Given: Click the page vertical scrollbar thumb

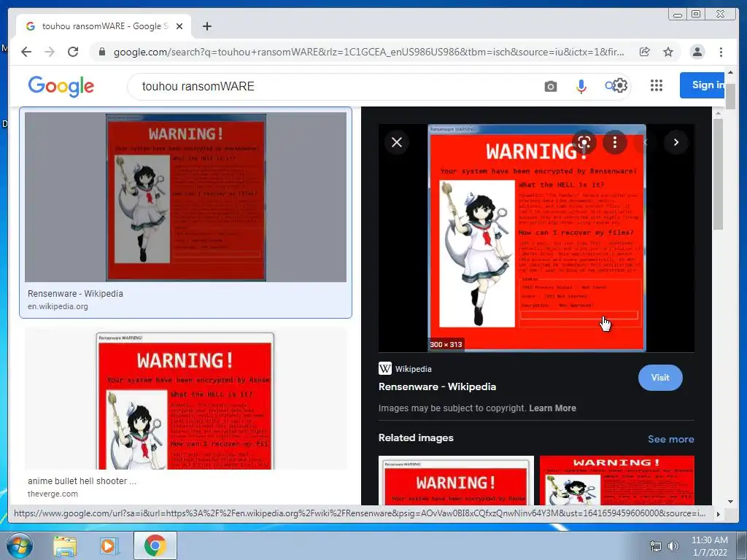Looking at the screenshot, I should [x=730, y=96].
